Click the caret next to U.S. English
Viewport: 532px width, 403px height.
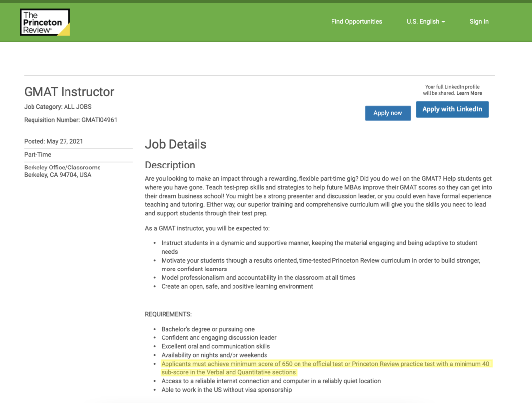(443, 22)
